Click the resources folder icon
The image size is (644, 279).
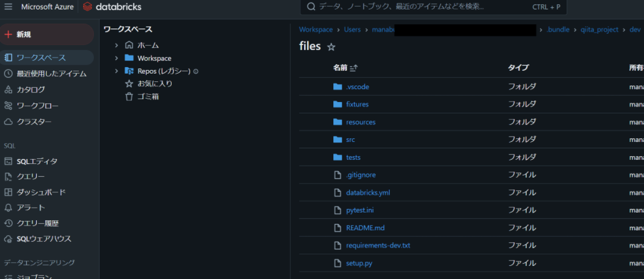(337, 122)
